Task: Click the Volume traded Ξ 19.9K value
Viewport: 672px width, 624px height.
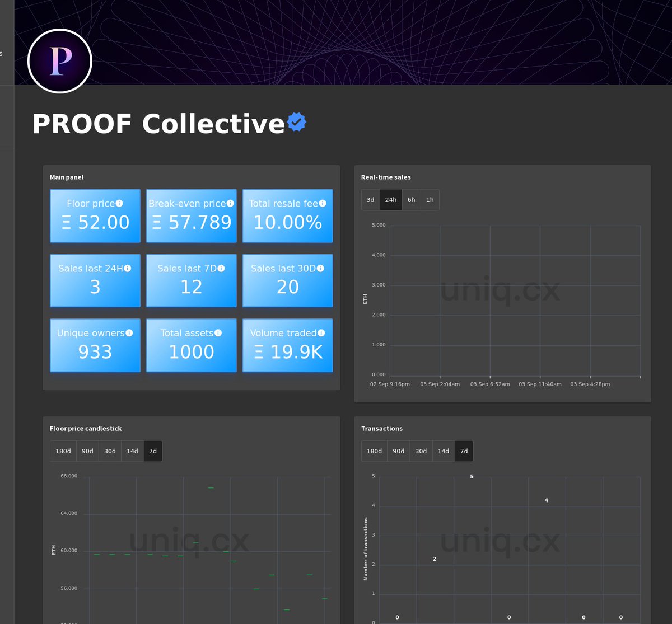Action: click(x=288, y=352)
